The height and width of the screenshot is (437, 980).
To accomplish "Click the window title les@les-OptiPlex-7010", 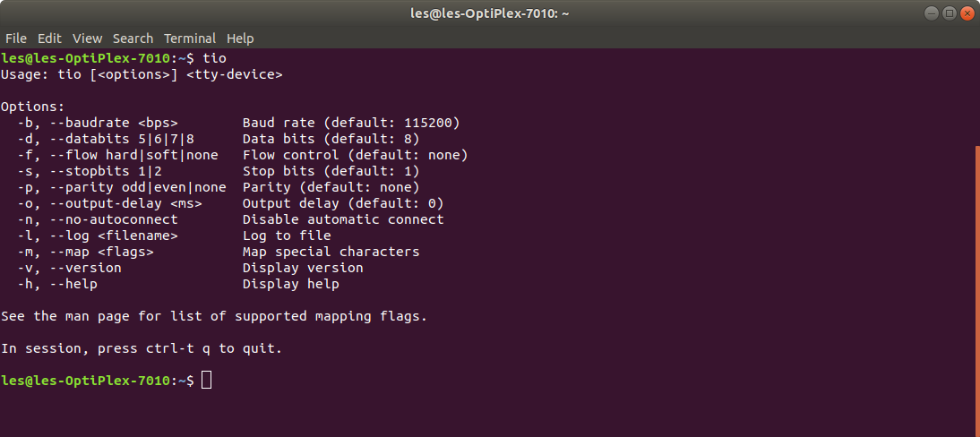I will coord(489,13).
